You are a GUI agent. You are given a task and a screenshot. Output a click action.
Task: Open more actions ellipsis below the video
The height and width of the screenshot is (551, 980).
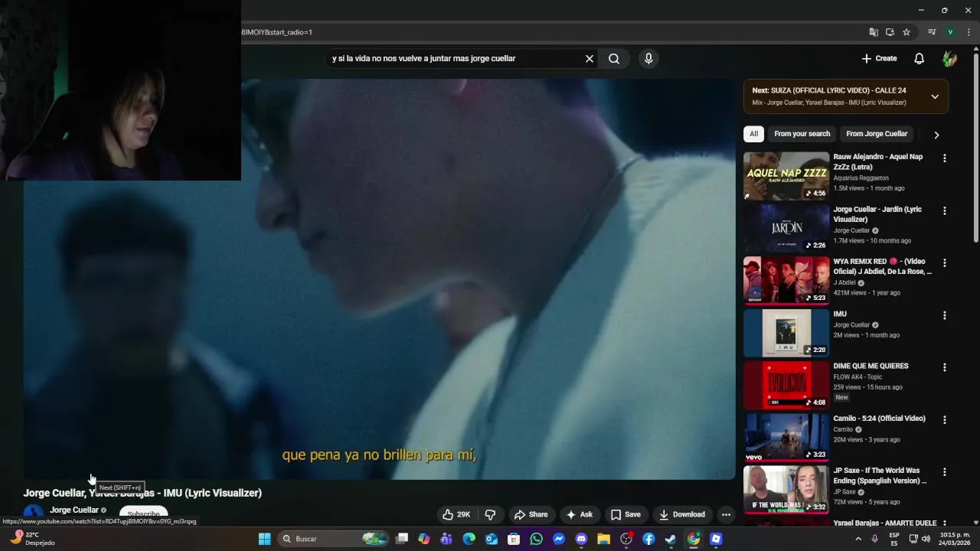(x=726, y=514)
